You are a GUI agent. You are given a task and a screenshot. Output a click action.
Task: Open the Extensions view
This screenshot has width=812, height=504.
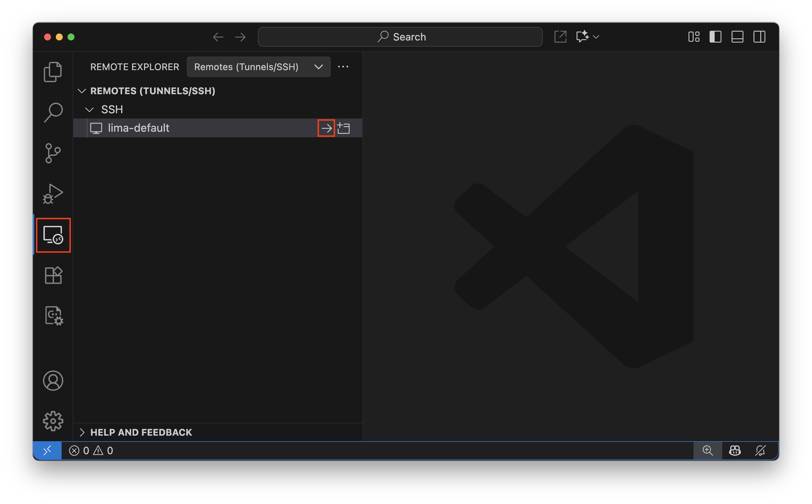(53, 275)
